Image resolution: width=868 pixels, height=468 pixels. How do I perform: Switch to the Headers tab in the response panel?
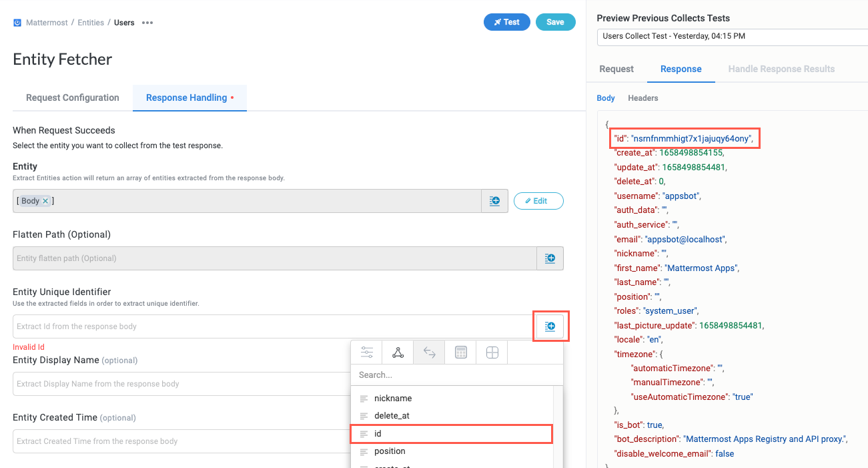[x=642, y=97]
